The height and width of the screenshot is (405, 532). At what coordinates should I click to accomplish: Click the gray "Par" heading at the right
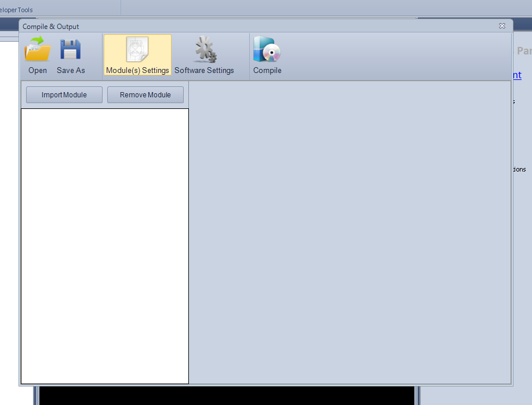524,51
